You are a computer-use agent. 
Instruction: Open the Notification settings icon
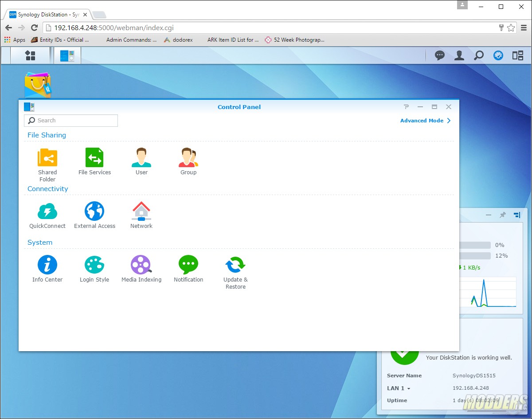coord(188,269)
